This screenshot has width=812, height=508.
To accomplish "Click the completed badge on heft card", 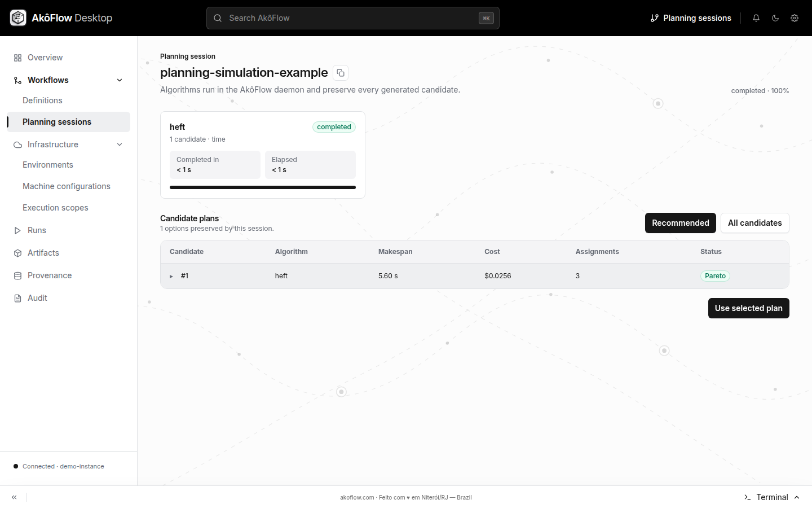I will point(334,127).
